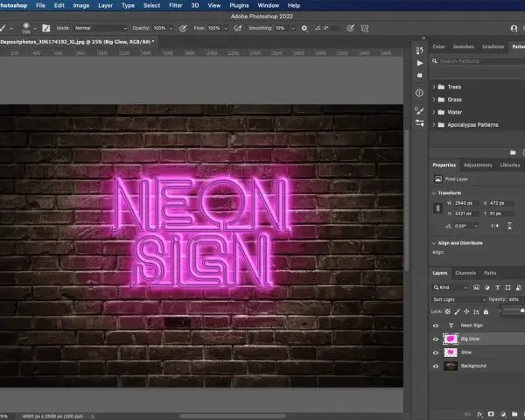Switch to the Channels tab
Screen dimensions: 525x420
pyautogui.click(x=465, y=273)
